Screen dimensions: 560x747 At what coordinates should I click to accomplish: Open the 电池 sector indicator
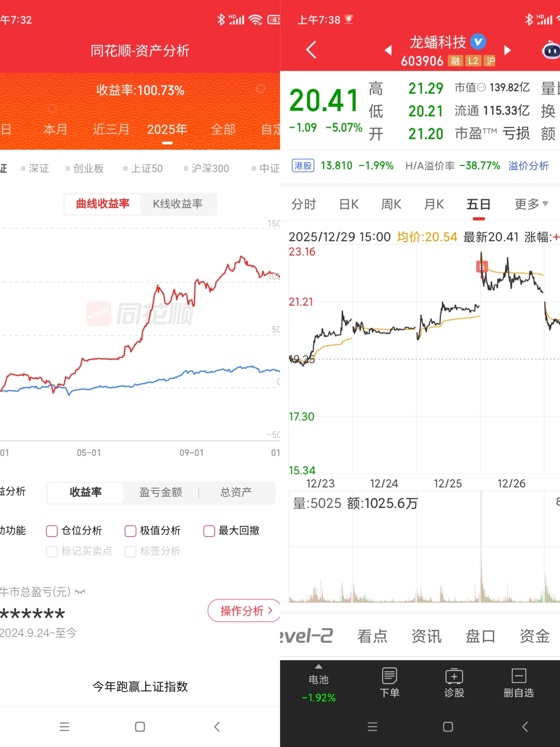pyautogui.click(x=319, y=688)
